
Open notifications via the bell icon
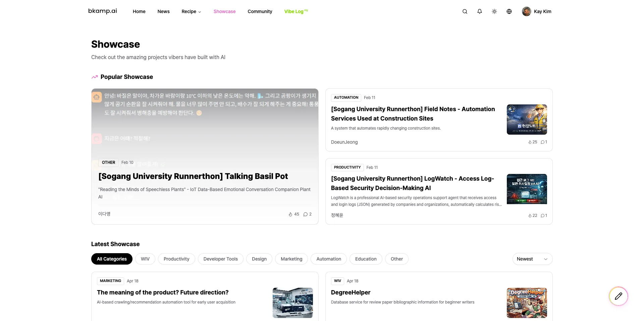click(480, 11)
